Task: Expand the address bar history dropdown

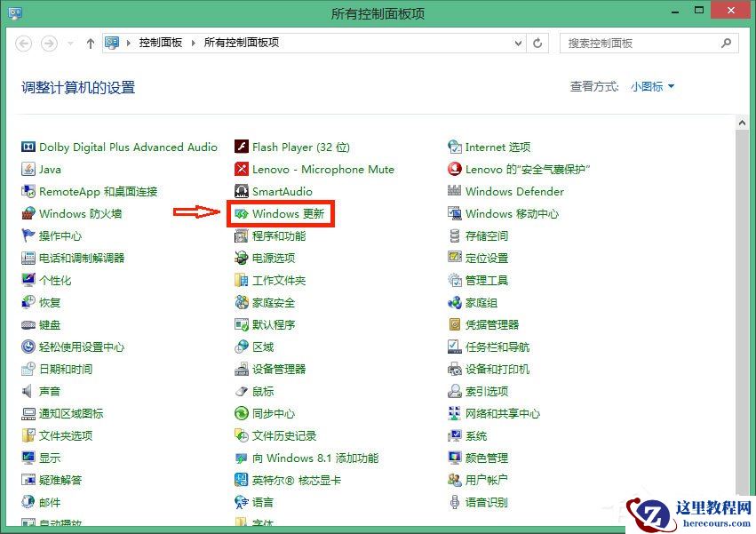Action: coord(516,43)
